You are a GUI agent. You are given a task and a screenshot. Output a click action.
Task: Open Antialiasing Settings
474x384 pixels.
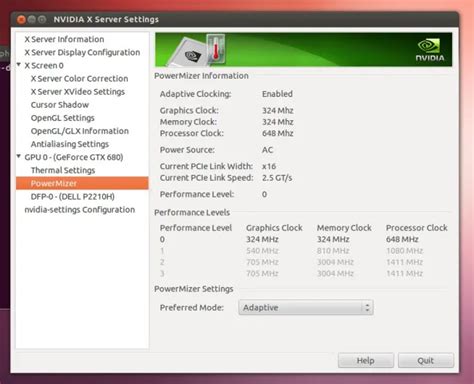(70, 144)
